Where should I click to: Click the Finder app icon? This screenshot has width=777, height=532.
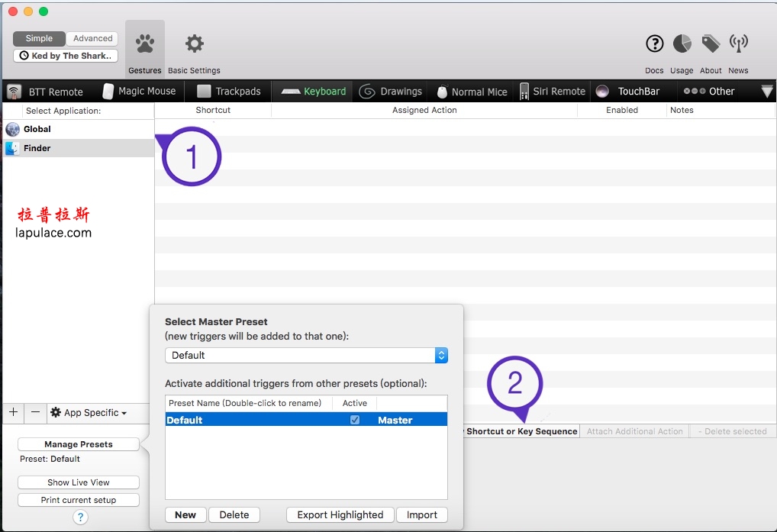coord(12,148)
